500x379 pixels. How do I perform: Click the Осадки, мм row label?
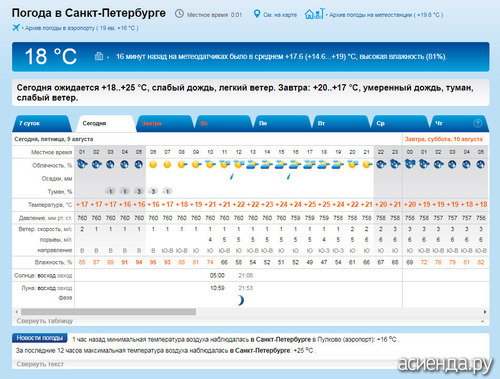point(57,179)
